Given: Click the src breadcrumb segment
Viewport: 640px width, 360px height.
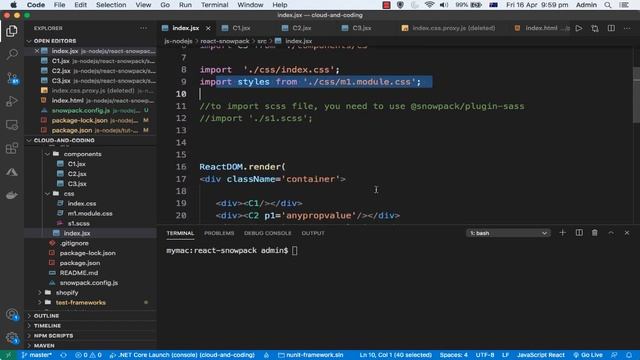Looking at the screenshot, I should pyautogui.click(x=262, y=41).
